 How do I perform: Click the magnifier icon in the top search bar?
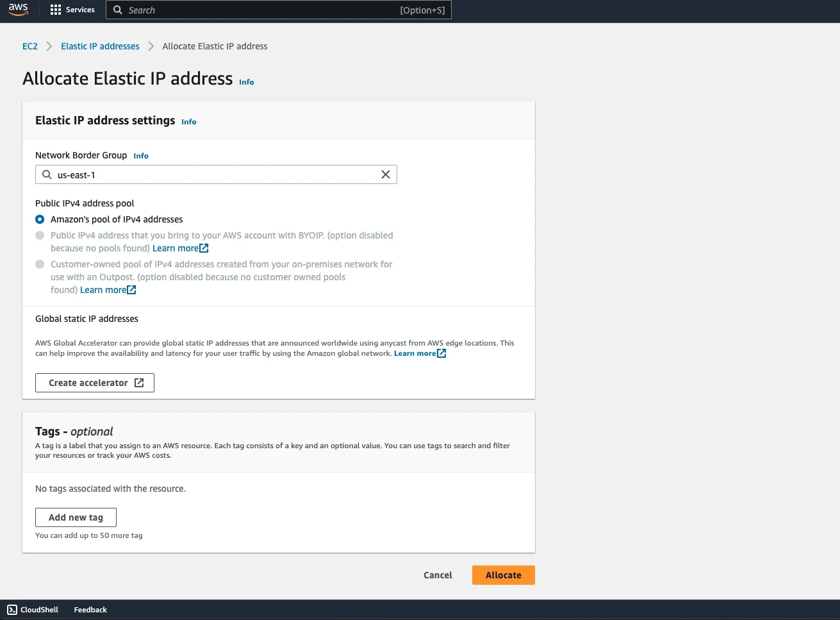point(117,10)
